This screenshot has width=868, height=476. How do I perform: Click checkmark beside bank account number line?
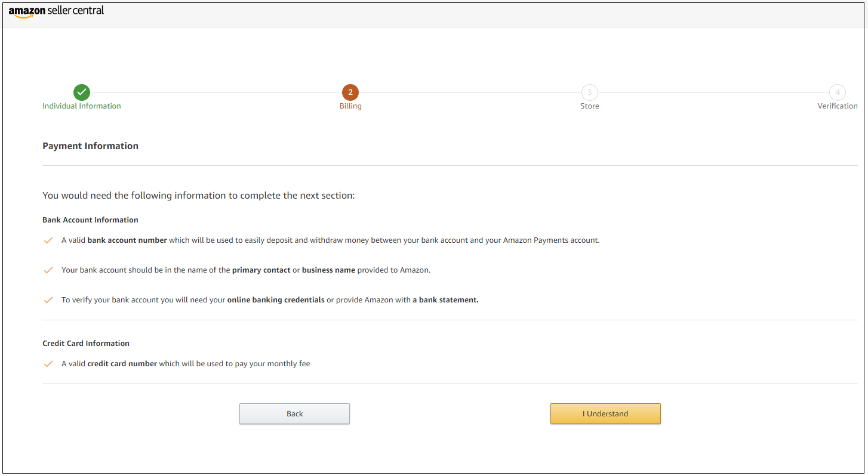click(48, 240)
